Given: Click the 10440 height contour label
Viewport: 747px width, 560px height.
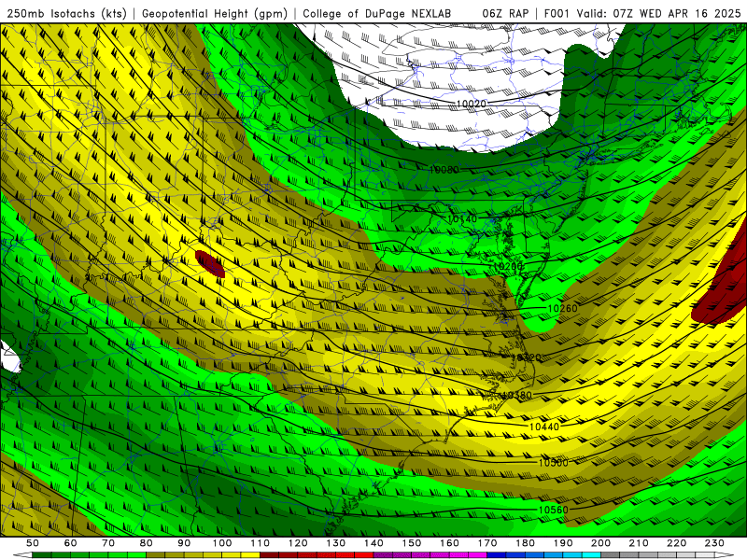Looking at the screenshot, I should (544, 427).
